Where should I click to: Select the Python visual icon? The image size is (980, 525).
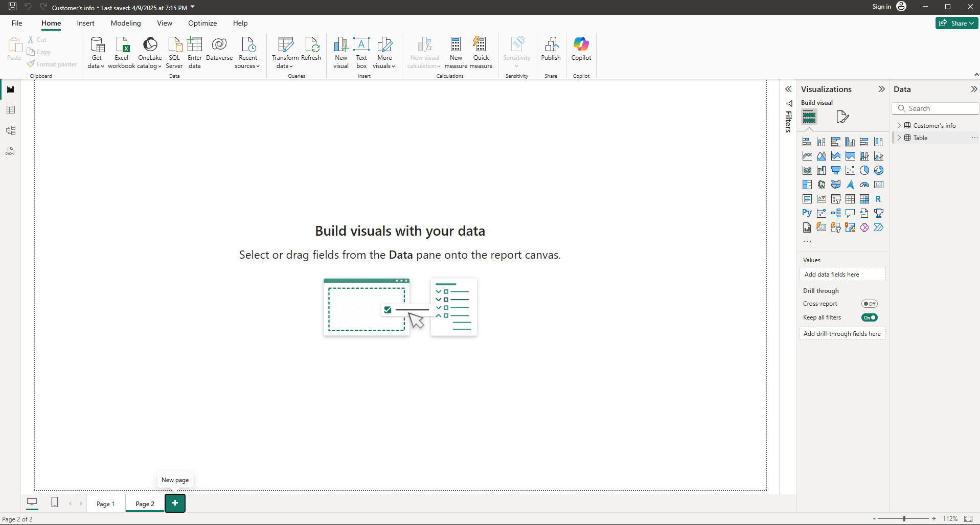[x=807, y=213]
